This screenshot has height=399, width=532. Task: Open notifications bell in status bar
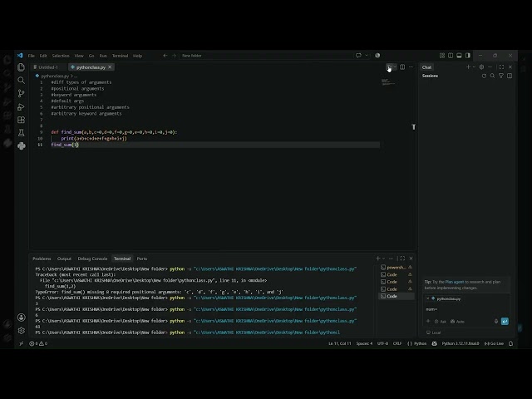(510, 343)
